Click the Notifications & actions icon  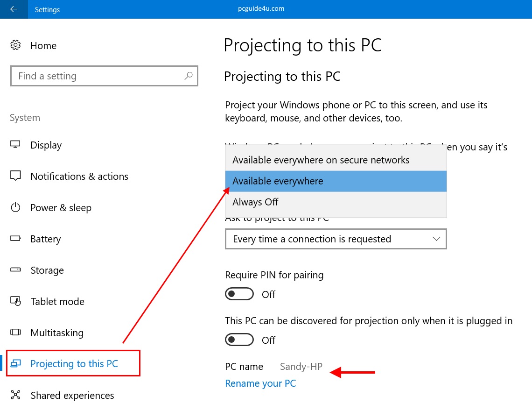click(x=15, y=176)
